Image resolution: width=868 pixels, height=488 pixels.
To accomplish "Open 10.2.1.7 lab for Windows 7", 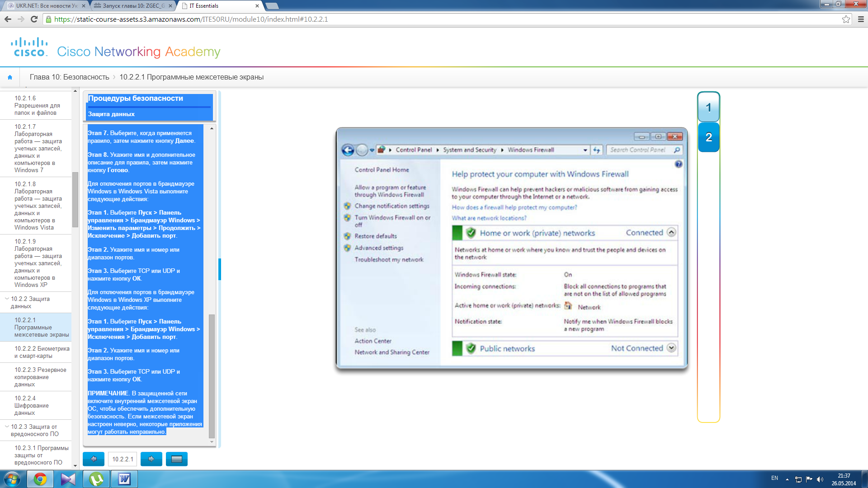I will 36,148.
